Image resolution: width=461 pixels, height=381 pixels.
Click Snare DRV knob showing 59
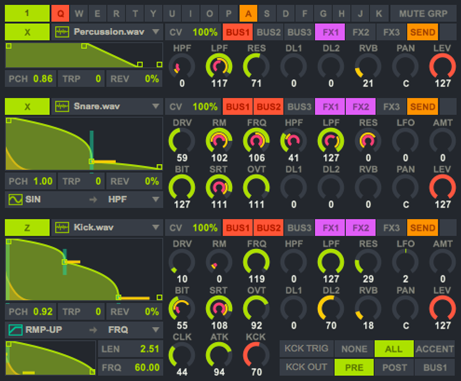[x=182, y=141]
